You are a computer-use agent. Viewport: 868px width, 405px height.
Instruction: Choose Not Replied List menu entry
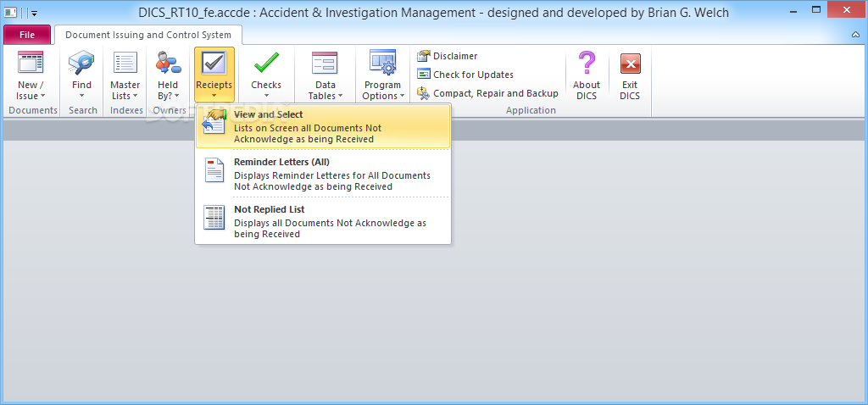[323, 221]
